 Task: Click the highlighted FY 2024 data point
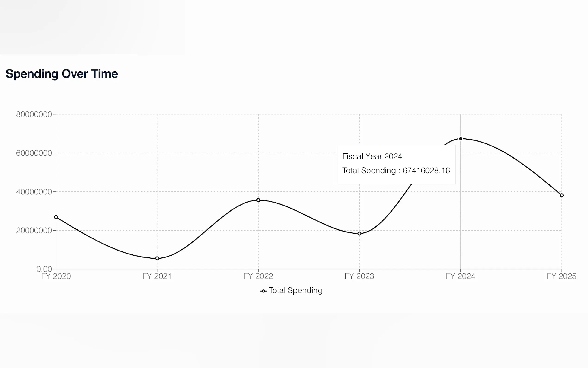460,139
